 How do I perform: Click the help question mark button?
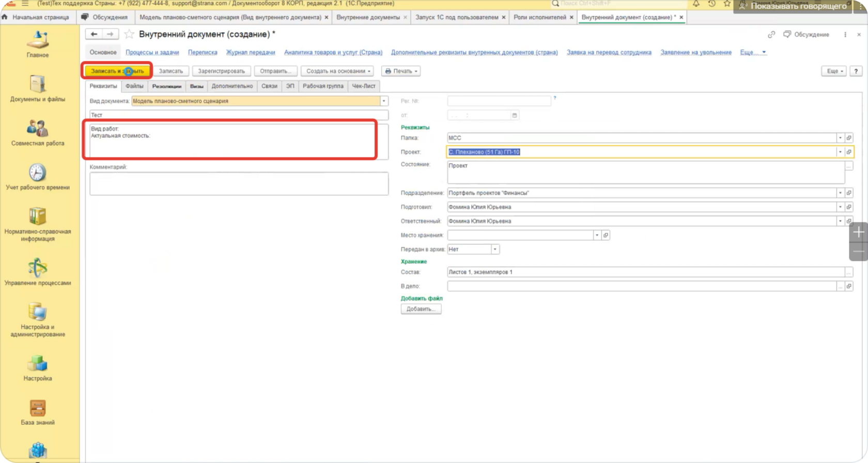[x=856, y=71]
